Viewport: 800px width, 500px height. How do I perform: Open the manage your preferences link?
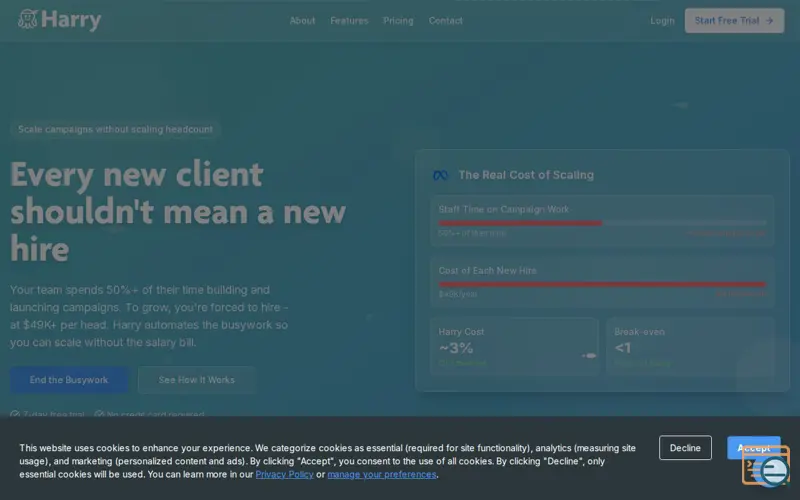[382, 474]
